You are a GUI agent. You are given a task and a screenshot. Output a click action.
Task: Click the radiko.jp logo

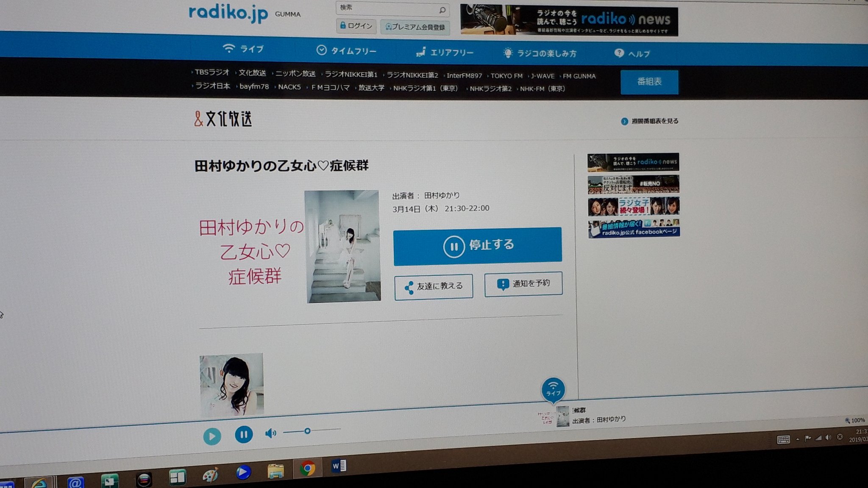tap(228, 13)
